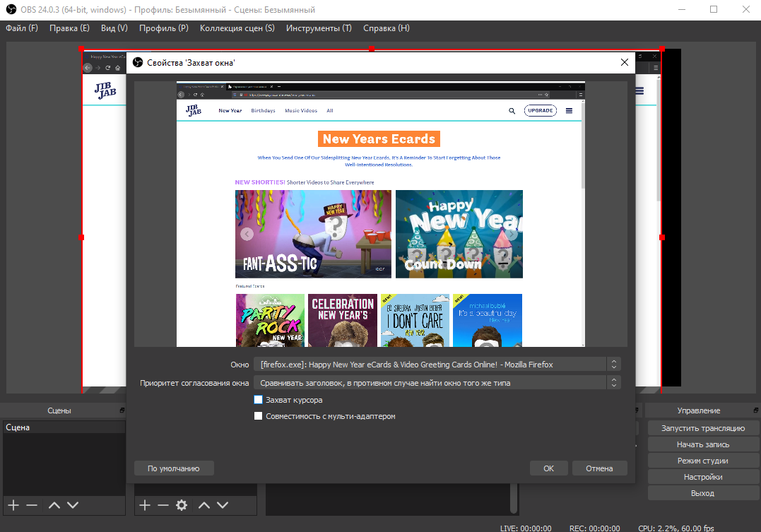The image size is (761, 532).
Task: Click Celebration New Year's card thumbnail
Action: 343,320
